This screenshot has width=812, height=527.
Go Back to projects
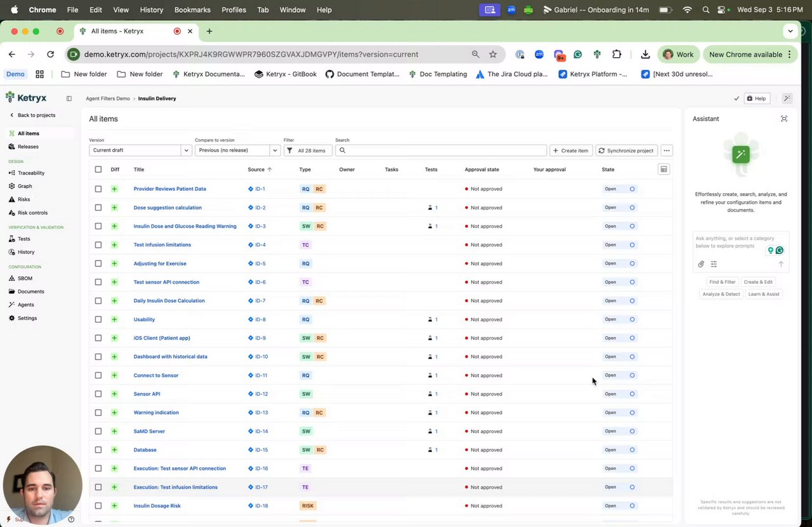click(32, 115)
